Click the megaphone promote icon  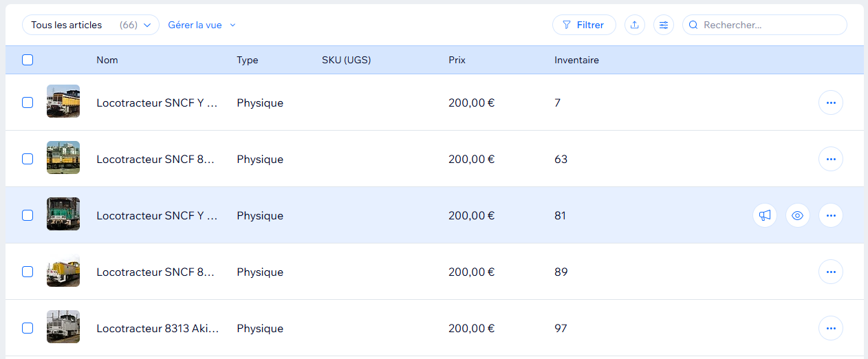765,215
